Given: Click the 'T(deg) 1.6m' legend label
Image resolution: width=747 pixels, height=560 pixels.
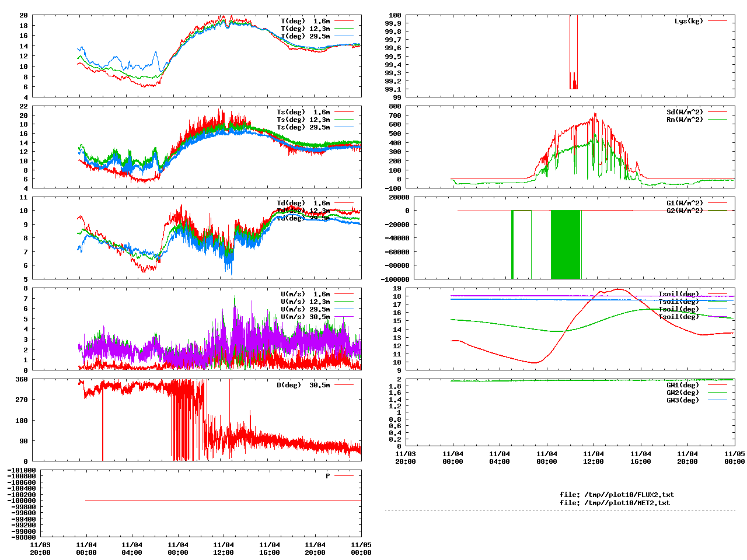Looking at the screenshot, I should tap(305, 21).
